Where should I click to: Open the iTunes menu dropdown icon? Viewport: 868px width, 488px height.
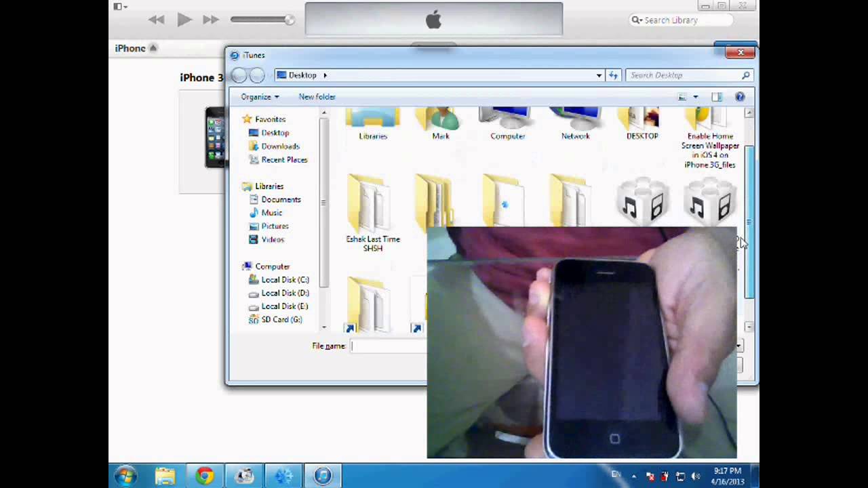pos(120,7)
